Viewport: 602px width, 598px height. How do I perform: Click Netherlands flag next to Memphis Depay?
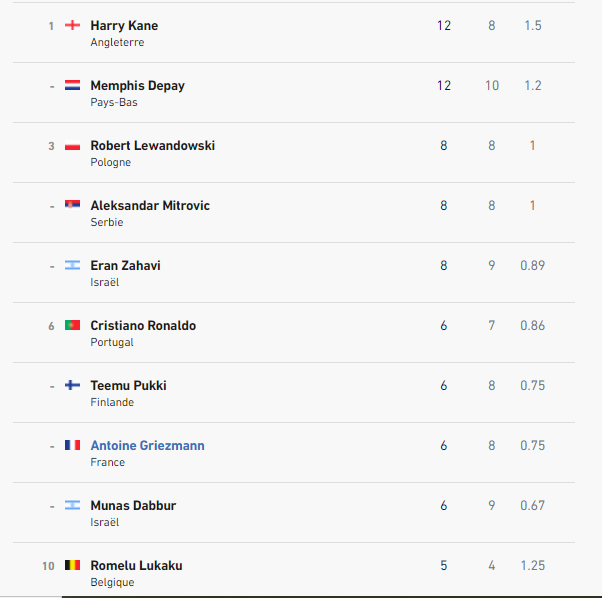click(x=72, y=85)
